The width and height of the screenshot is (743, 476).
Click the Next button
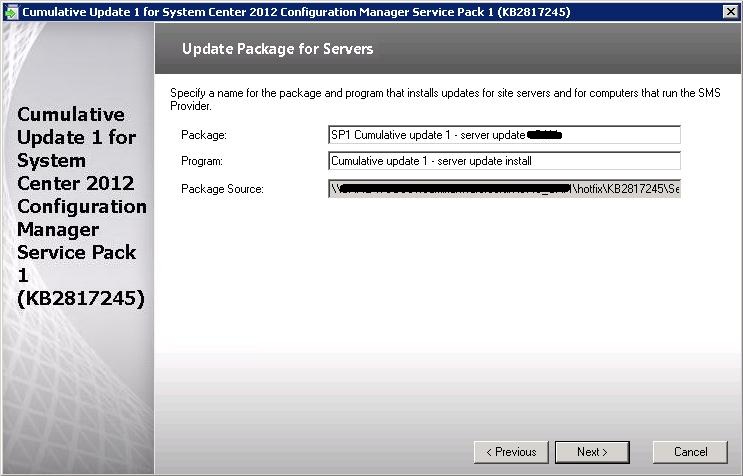(592, 452)
